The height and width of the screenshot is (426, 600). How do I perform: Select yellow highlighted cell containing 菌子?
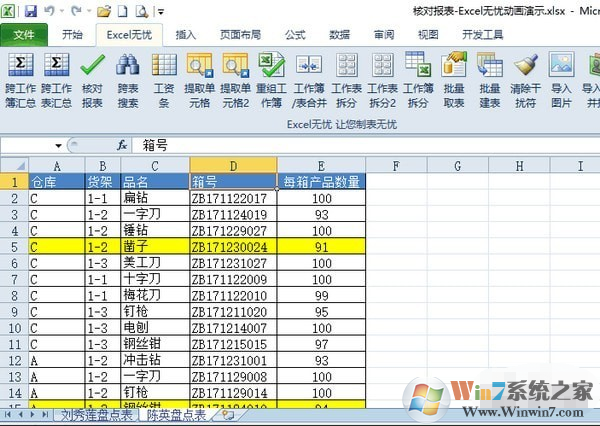(x=154, y=245)
